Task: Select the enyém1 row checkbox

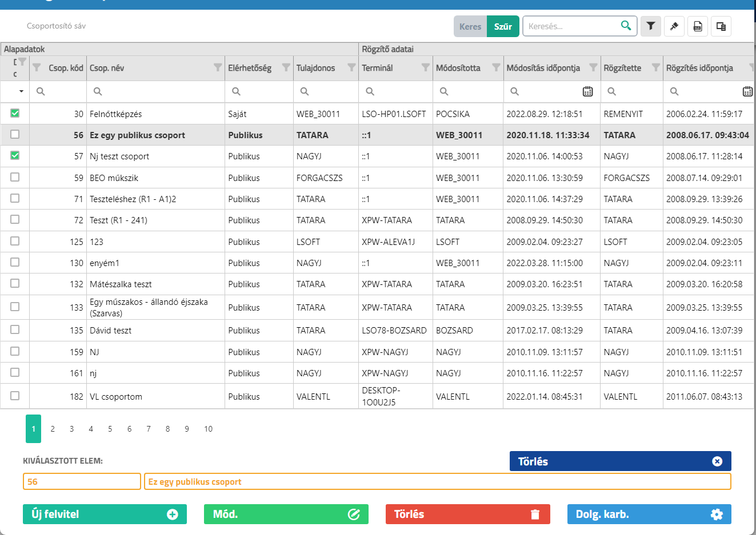Action: coord(15,262)
